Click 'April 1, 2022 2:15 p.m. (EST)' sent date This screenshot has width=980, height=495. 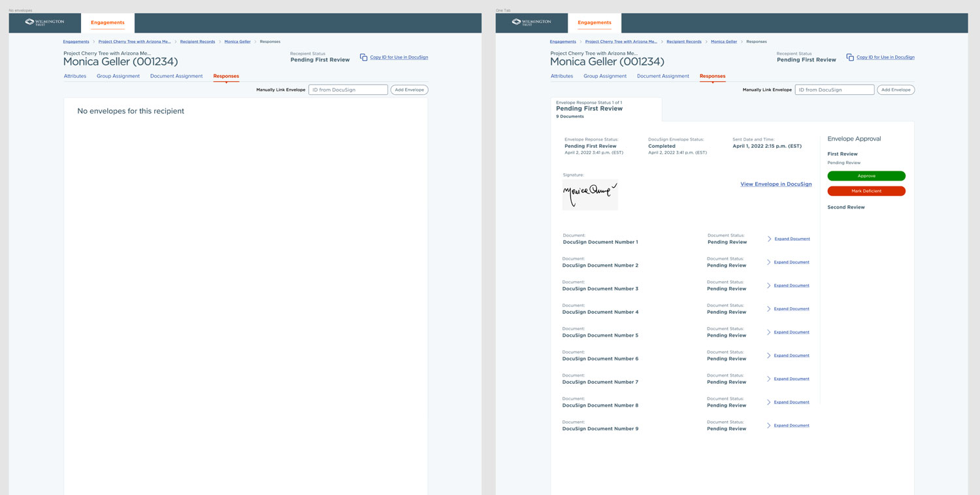[x=767, y=146]
